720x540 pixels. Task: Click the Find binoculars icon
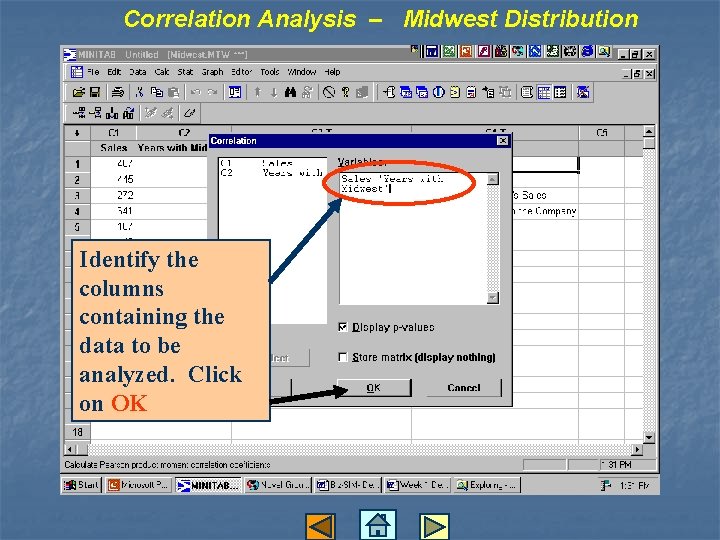tap(290, 92)
